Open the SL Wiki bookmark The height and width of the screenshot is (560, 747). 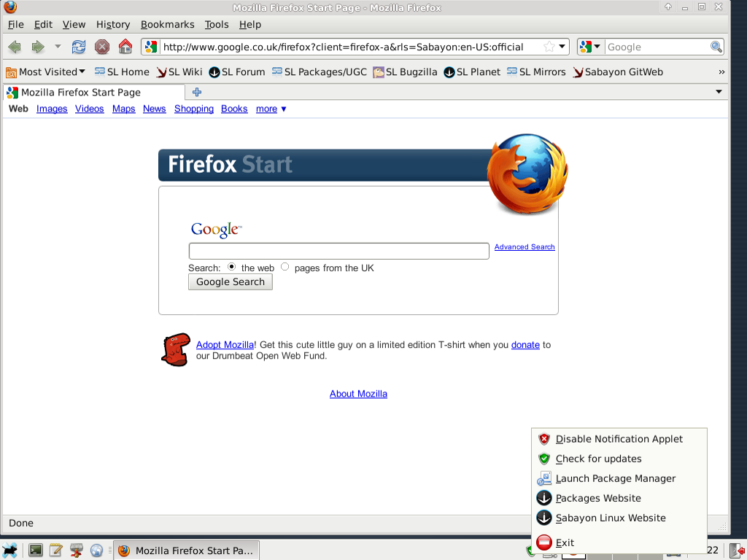[179, 72]
